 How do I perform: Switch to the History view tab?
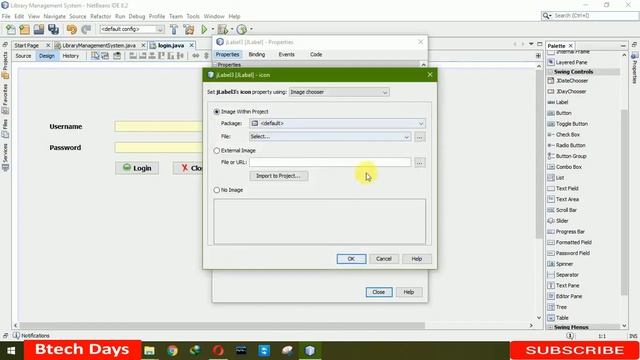pos(71,56)
